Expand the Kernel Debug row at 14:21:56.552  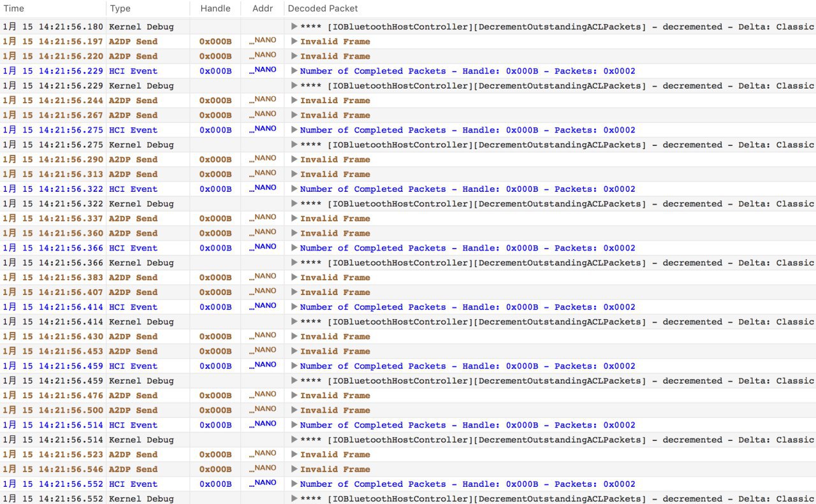294,498
